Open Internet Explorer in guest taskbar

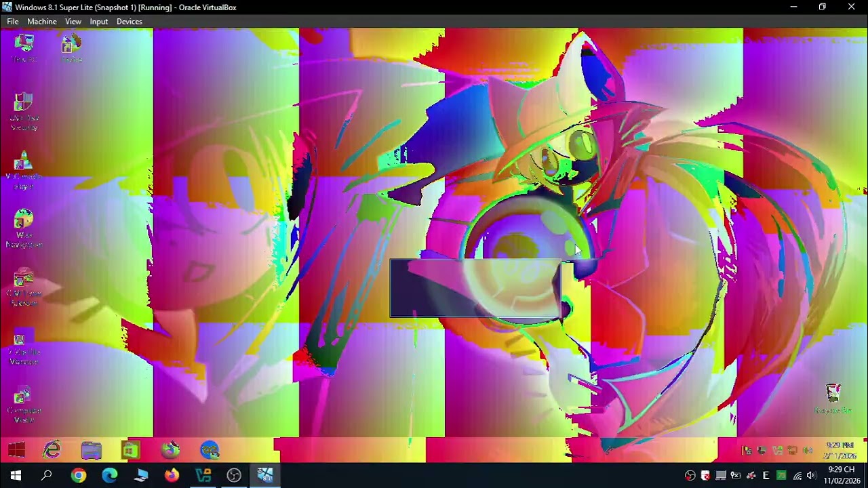pyautogui.click(x=52, y=450)
